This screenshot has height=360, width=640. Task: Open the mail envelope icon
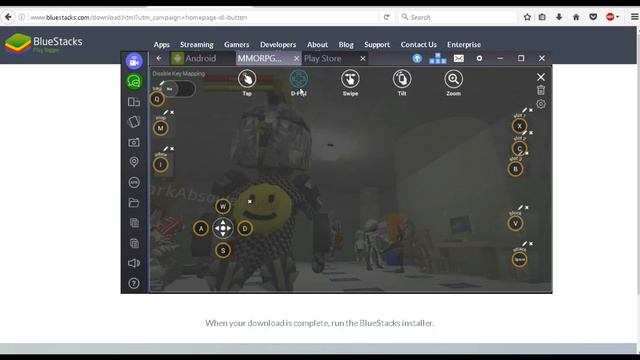click(459, 58)
